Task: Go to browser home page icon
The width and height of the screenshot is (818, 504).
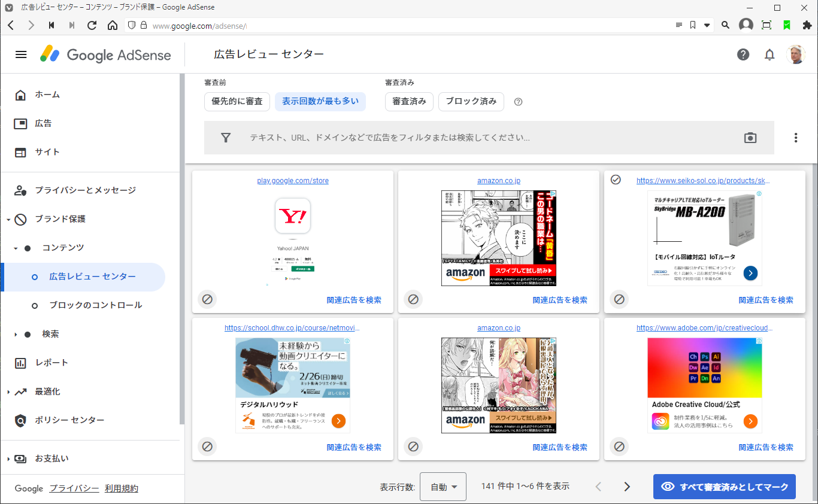Action: coord(113,25)
